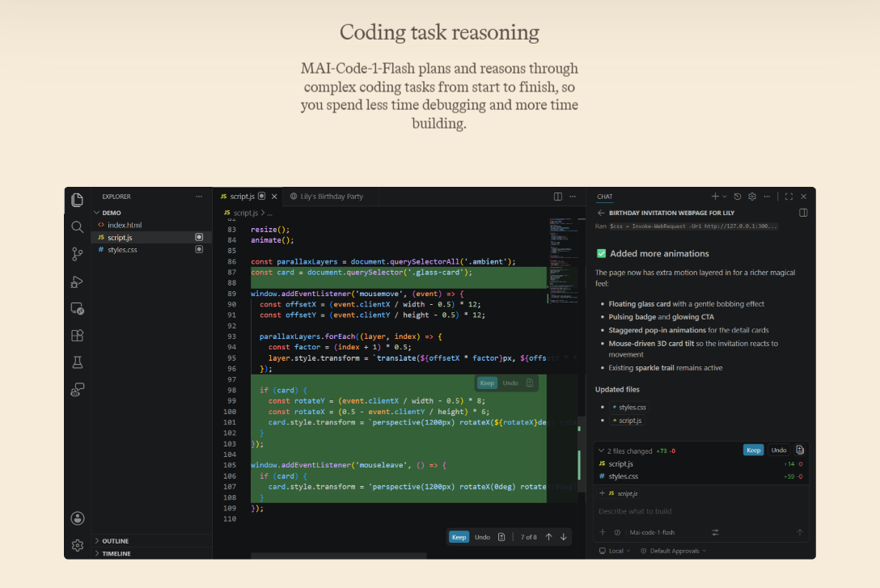Open Explorer panel more actions ellipsis

click(x=199, y=197)
